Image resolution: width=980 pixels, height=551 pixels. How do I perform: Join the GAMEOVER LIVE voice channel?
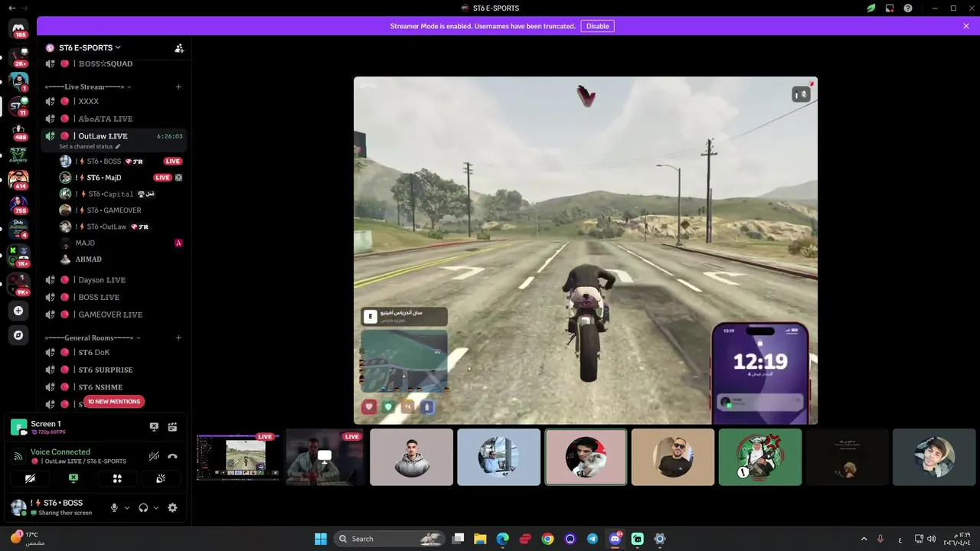click(114, 315)
